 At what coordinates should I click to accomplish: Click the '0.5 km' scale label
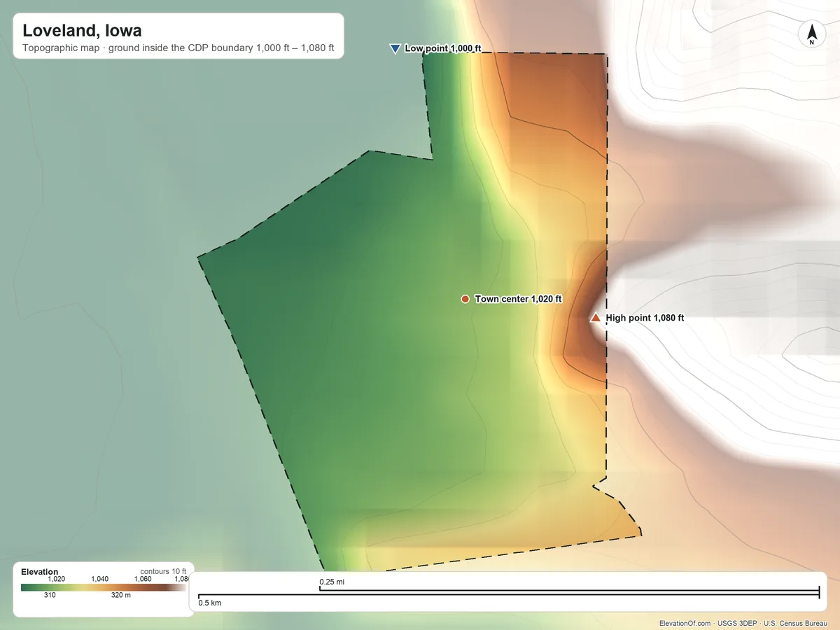point(210,603)
